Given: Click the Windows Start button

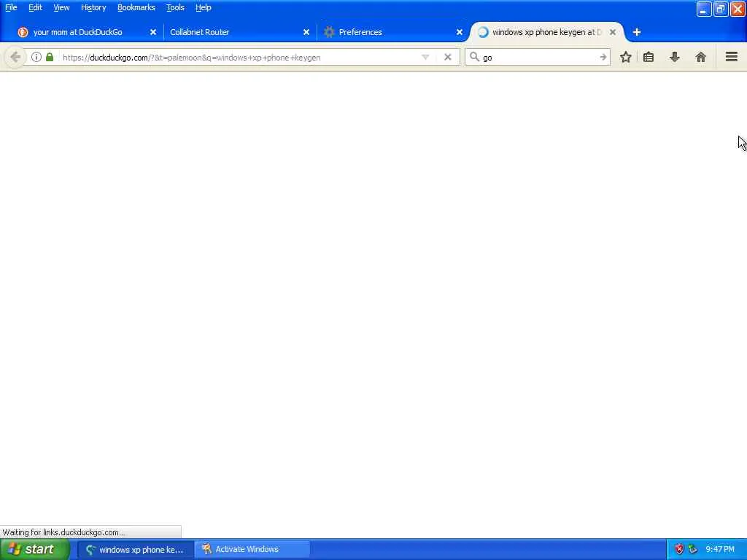Looking at the screenshot, I should coord(35,549).
